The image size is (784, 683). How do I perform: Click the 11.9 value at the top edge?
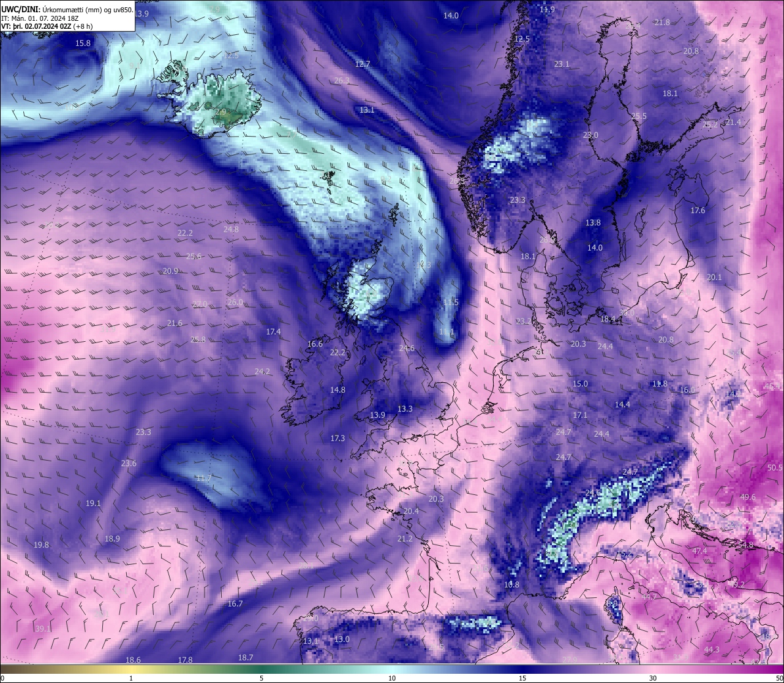click(x=547, y=10)
